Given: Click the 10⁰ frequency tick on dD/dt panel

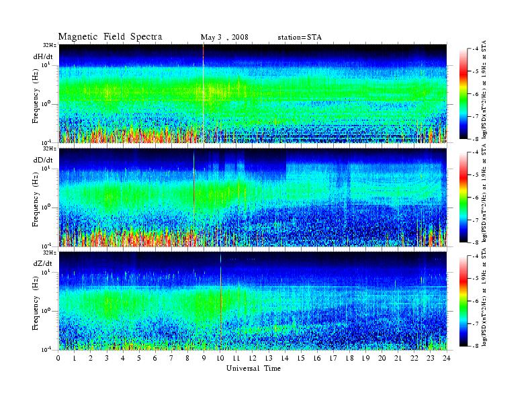Looking at the screenshot, I should pos(45,208).
